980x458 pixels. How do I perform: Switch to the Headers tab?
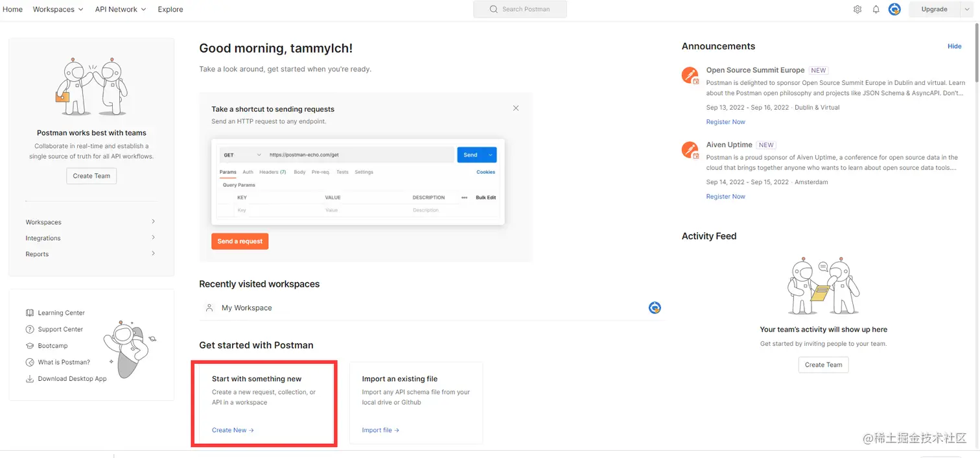tap(273, 172)
